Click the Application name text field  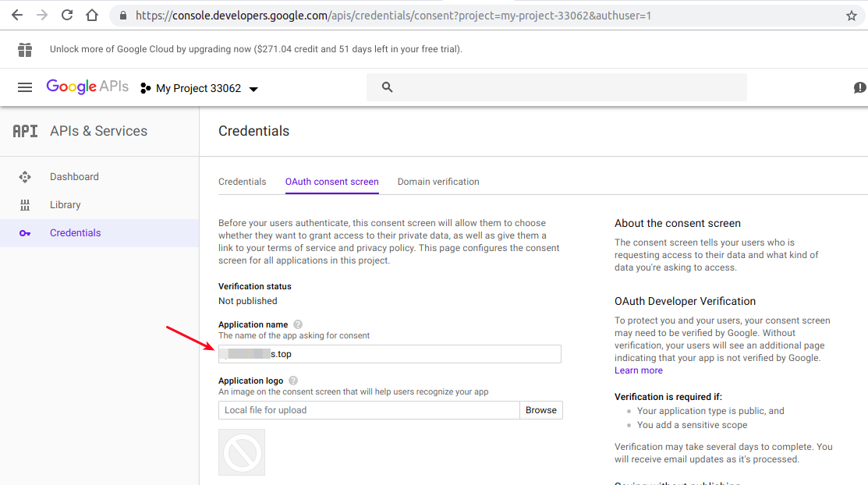coord(390,354)
